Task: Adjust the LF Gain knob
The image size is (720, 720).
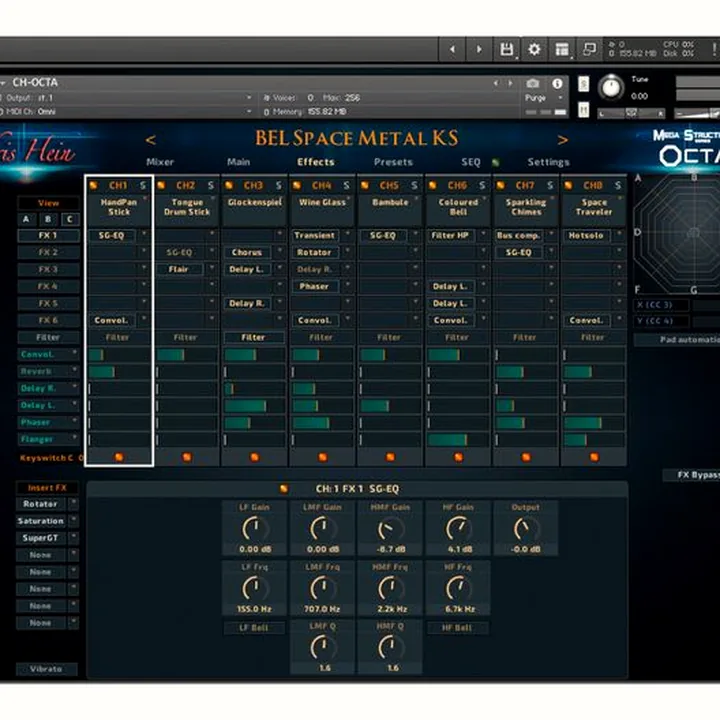Action: (255, 529)
